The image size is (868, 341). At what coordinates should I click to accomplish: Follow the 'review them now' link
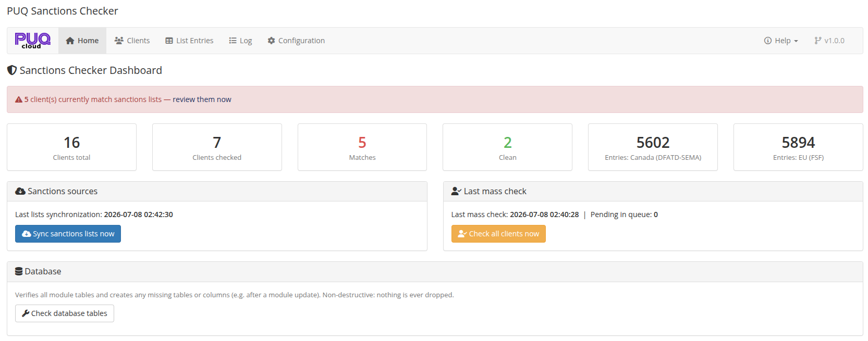(x=202, y=99)
